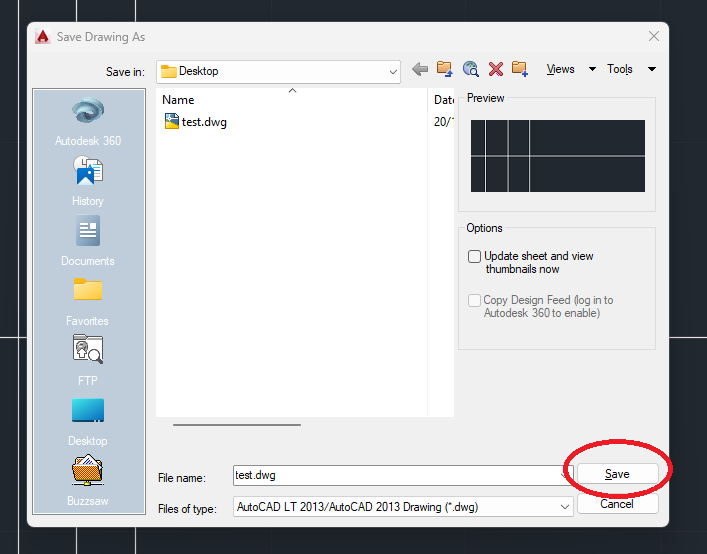Click the horizontal scrollbar in the file list
The width and height of the screenshot is (707, 554).
[237, 425]
